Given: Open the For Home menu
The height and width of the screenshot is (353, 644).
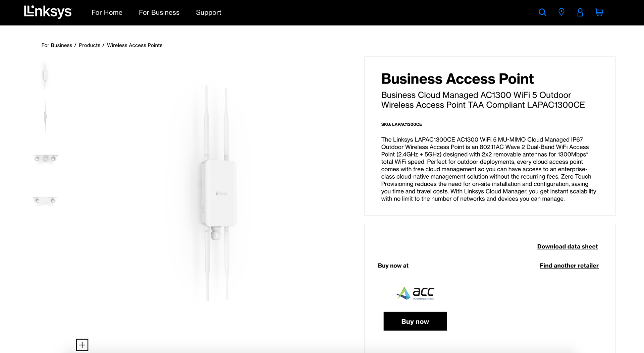Looking at the screenshot, I should [x=107, y=12].
